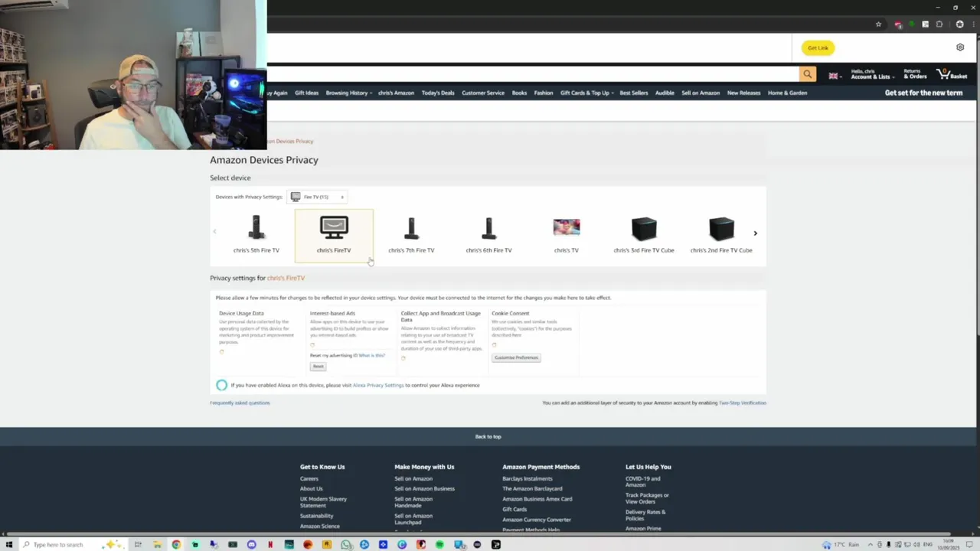The height and width of the screenshot is (551, 980).
Task: Select chris's 5th Fire TV device
Action: (x=256, y=234)
